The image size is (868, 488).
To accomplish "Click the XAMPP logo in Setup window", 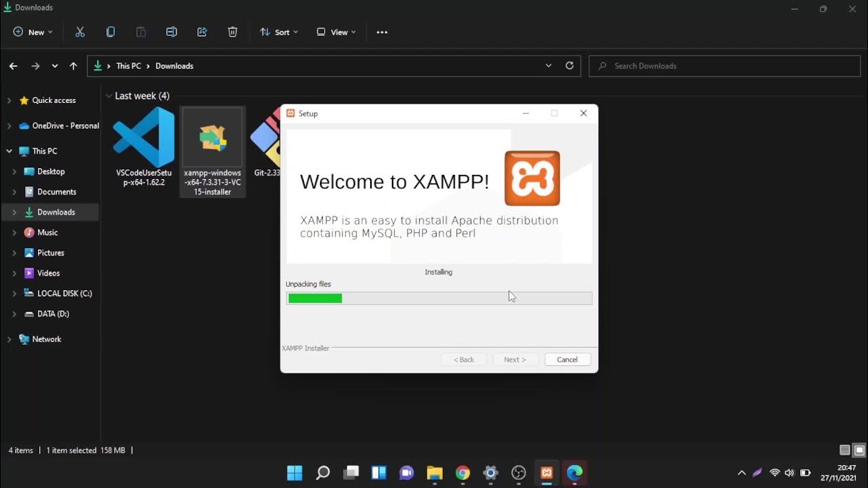I will (x=532, y=178).
